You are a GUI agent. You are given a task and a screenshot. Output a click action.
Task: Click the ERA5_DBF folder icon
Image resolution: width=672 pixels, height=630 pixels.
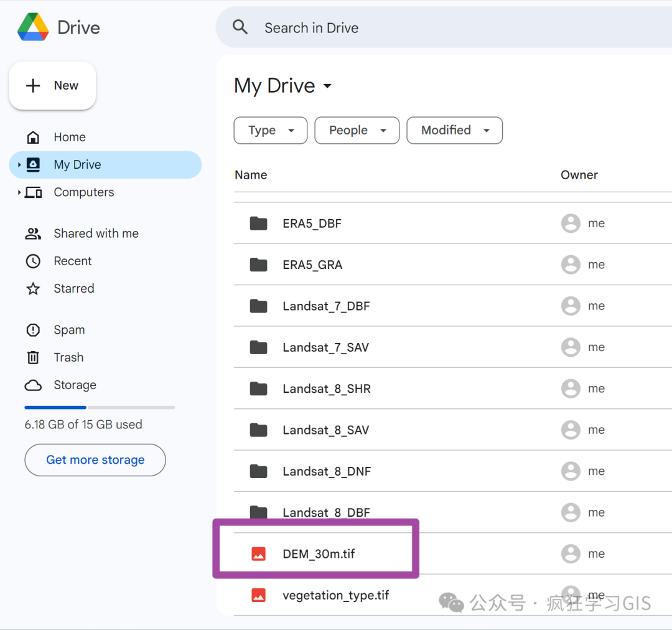pyautogui.click(x=258, y=223)
